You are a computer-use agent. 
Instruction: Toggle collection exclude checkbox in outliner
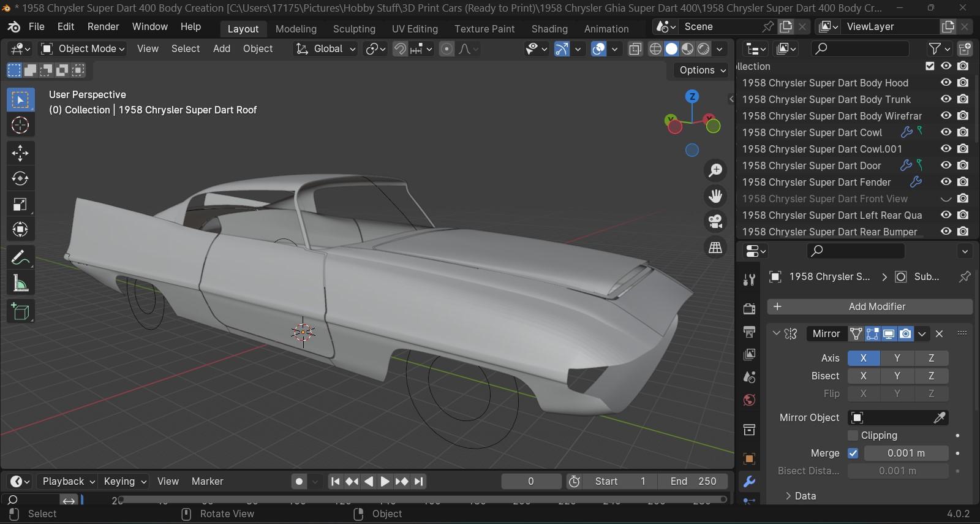pyautogui.click(x=930, y=66)
